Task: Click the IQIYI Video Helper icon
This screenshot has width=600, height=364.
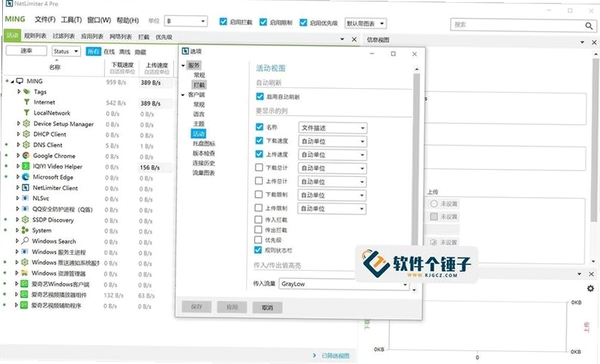Action: coord(26,166)
